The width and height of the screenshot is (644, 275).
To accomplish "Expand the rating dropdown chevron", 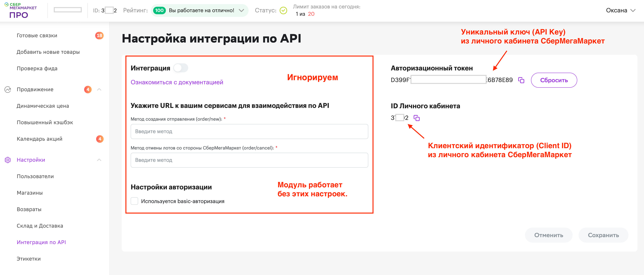I will click(x=241, y=10).
